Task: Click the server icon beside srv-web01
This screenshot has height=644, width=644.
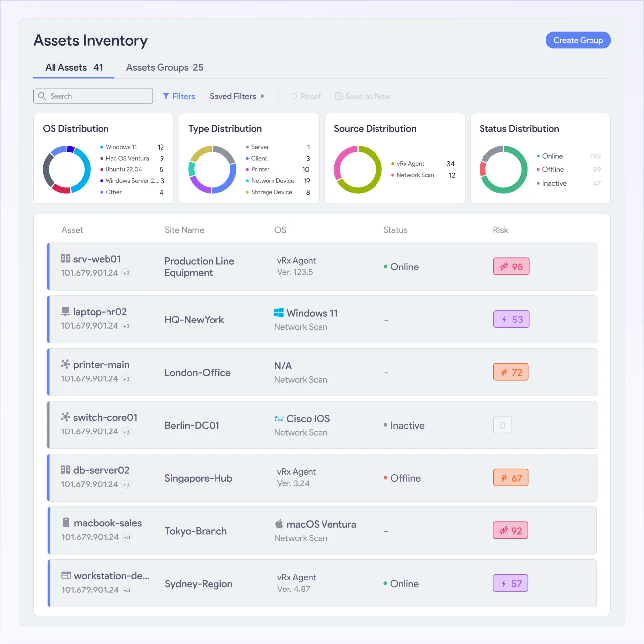Action: 65,258
